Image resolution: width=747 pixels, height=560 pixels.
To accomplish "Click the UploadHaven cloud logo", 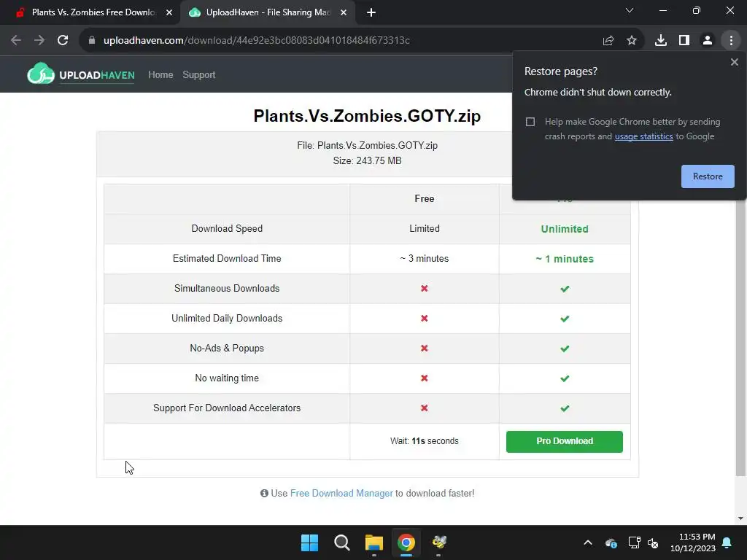I will point(41,74).
